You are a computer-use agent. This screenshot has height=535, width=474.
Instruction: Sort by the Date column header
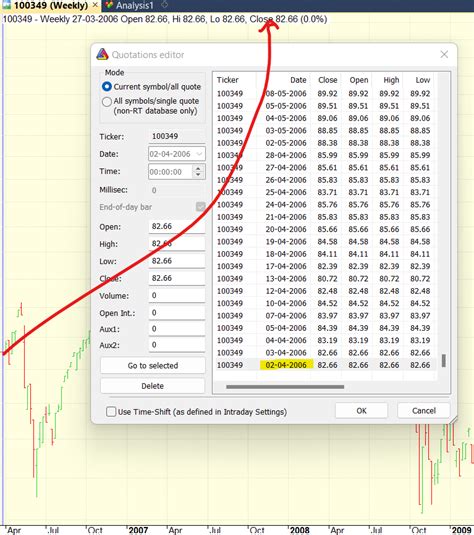pos(284,80)
